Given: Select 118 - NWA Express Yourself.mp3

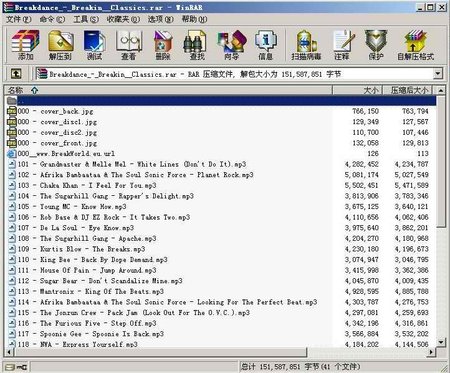Looking at the screenshot, I should pyautogui.click(x=77, y=344).
